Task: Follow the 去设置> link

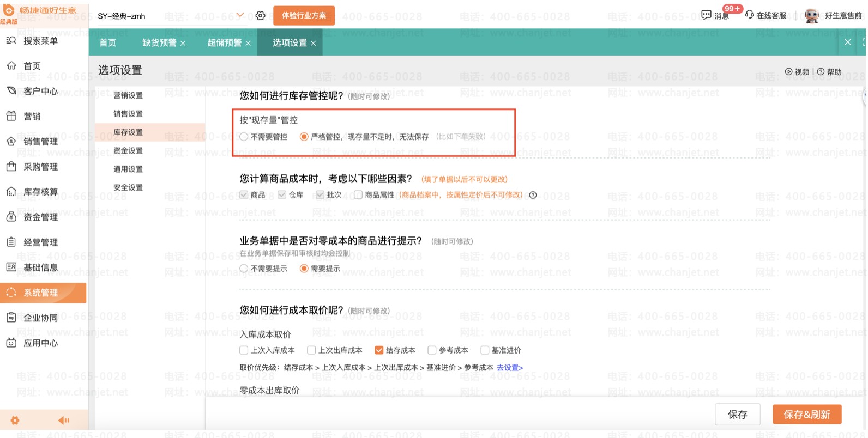Action: click(510, 368)
